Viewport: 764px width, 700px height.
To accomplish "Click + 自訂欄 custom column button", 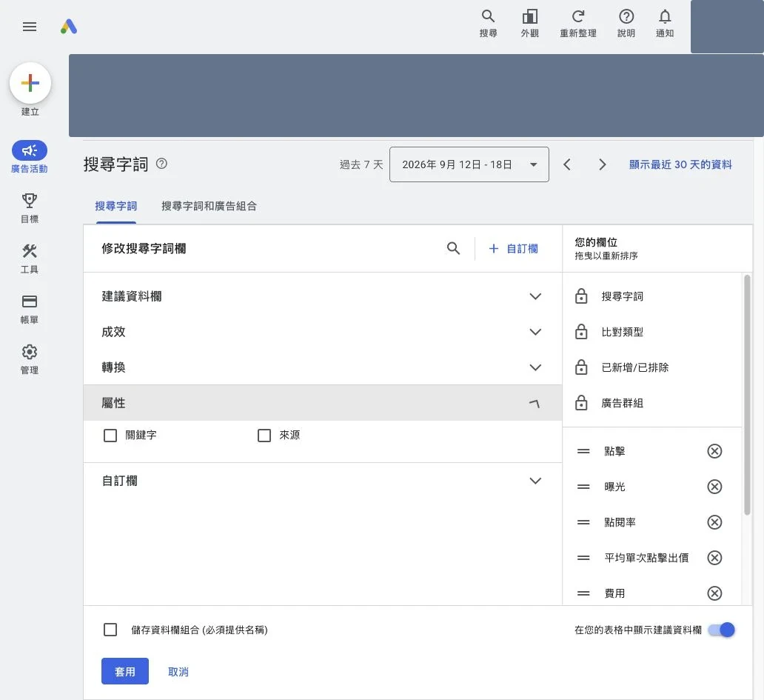I will coord(513,249).
